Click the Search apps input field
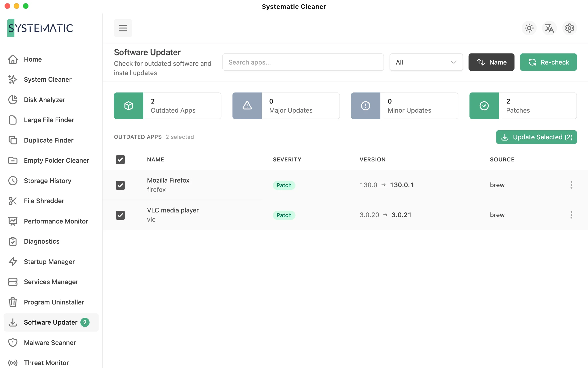Viewport: 588px width, 368px height. tap(303, 62)
